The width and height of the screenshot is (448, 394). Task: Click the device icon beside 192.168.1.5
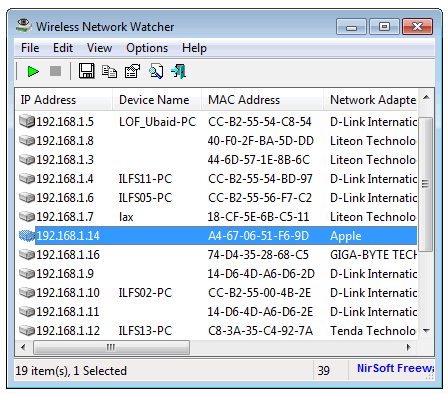pos(27,121)
